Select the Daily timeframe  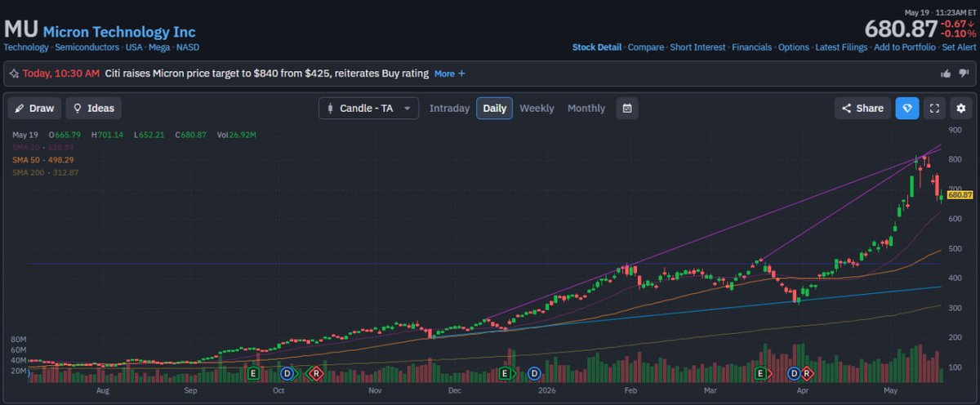tap(495, 108)
